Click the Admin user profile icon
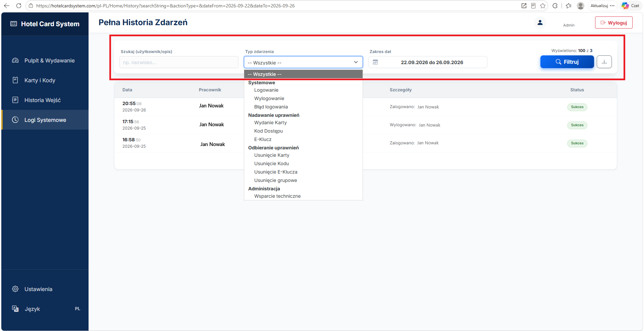 pos(540,22)
